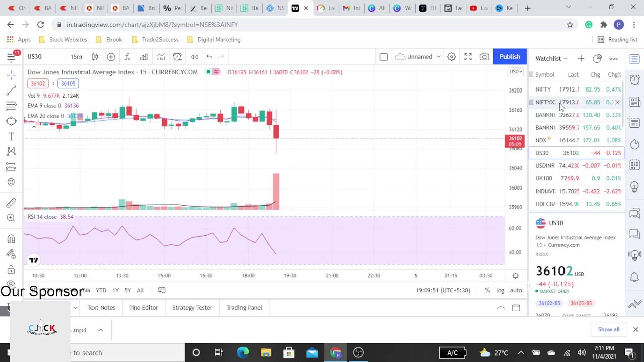Activate the zoom in tool
644x362 pixels.
11,218
